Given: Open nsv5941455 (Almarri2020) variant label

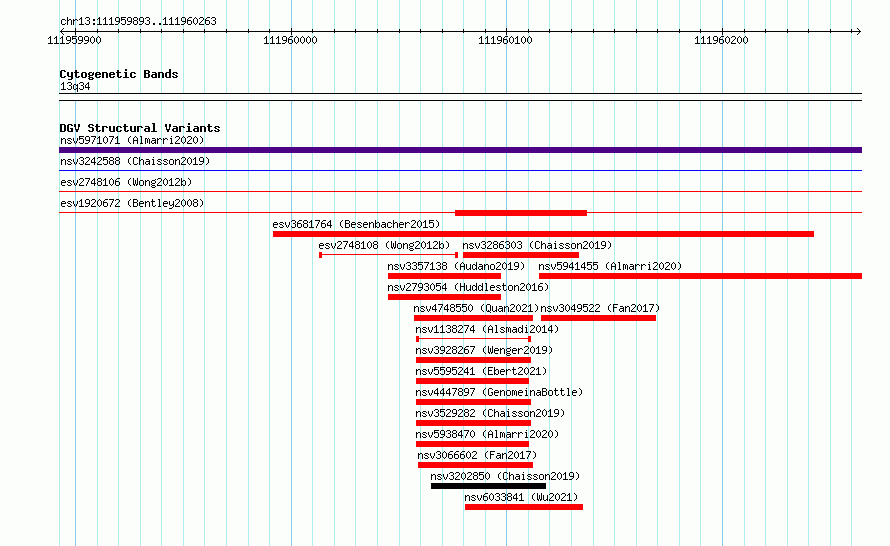Looking at the screenshot, I should point(610,266).
